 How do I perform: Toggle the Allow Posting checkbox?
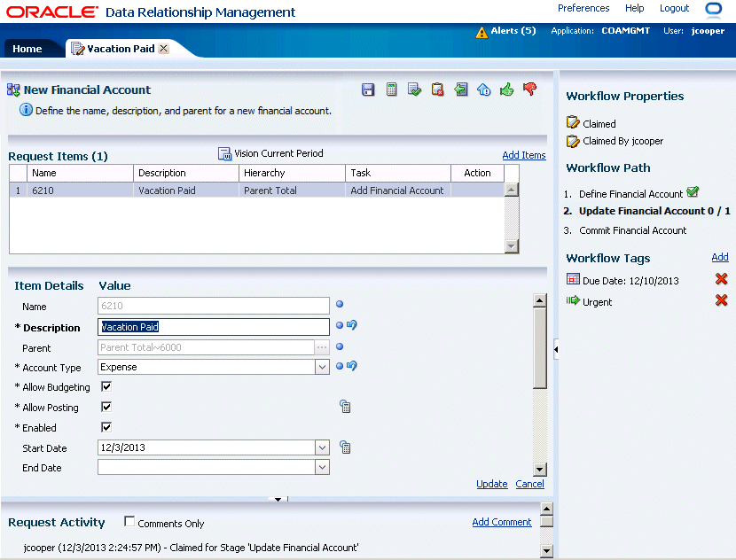coord(106,407)
